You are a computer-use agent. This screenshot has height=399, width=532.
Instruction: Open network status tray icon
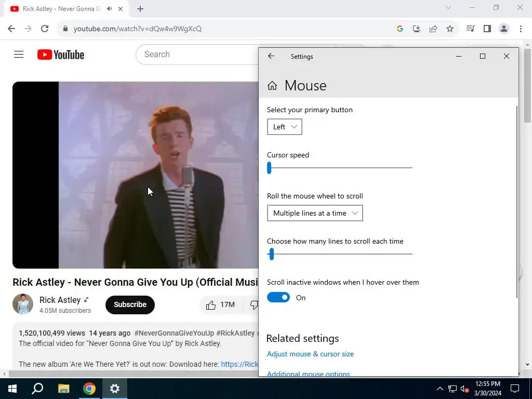[x=453, y=389]
